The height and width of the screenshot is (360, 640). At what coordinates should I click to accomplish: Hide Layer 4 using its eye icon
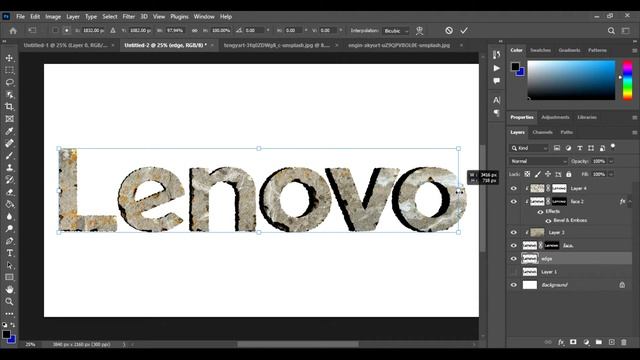click(514, 189)
